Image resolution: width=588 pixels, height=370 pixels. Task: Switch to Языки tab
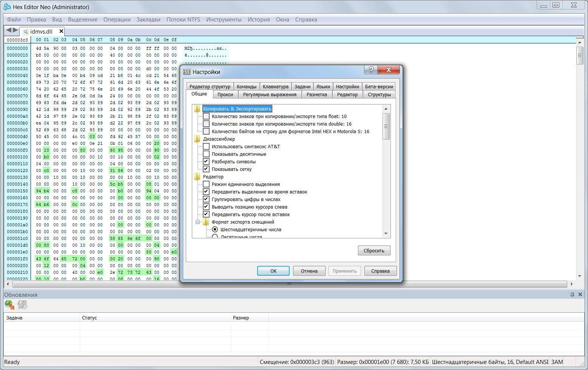(323, 86)
